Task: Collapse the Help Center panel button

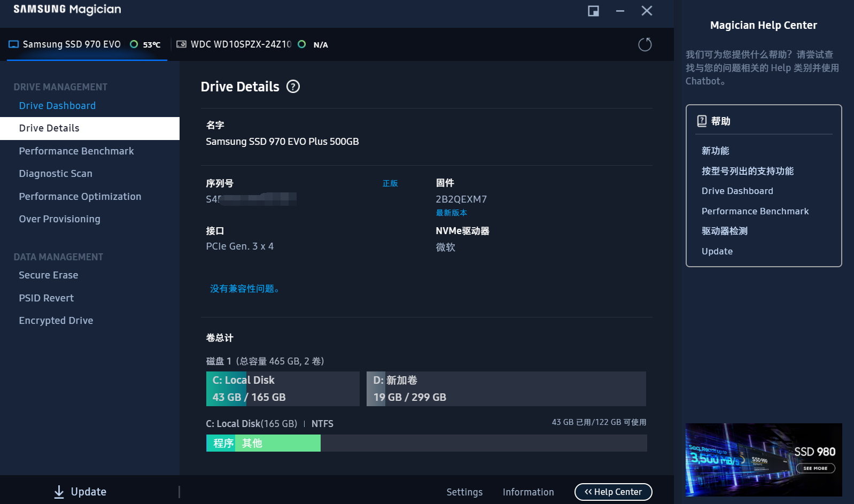Action: click(613, 492)
